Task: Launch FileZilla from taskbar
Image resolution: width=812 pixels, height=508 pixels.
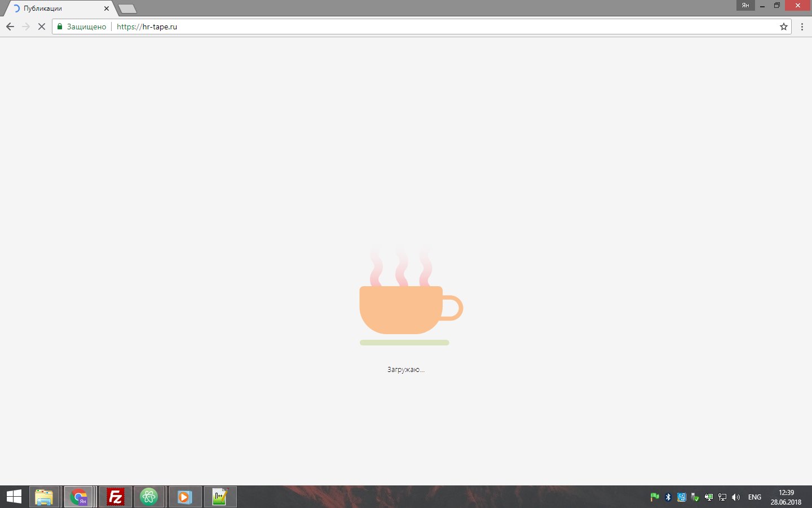Action: [x=115, y=497]
